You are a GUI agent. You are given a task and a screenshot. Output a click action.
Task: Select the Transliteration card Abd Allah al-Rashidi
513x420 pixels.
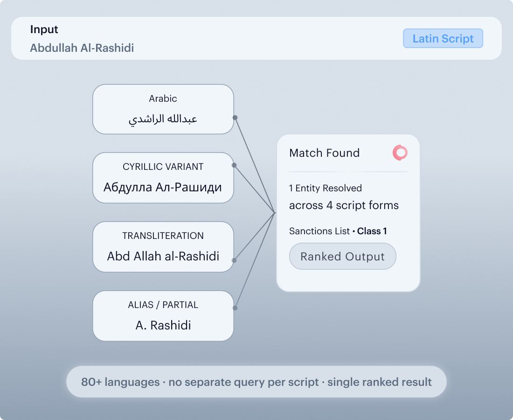click(163, 247)
